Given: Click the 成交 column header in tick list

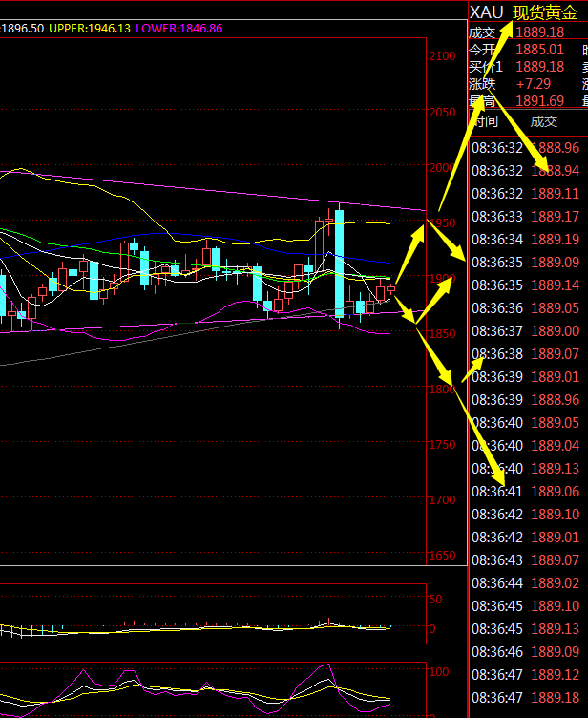Looking at the screenshot, I should tap(543, 121).
